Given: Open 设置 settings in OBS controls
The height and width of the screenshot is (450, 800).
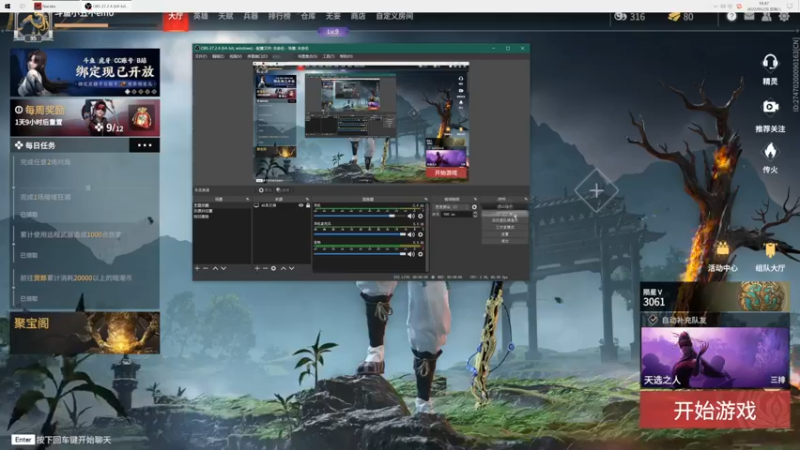Looking at the screenshot, I should 505,234.
